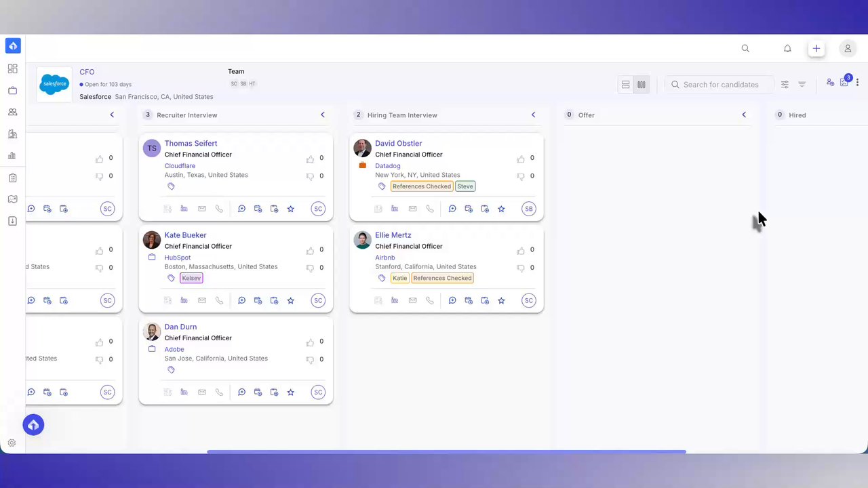Thumbs up David Obstler
This screenshot has width=868, height=488.
[x=521, y=159]
